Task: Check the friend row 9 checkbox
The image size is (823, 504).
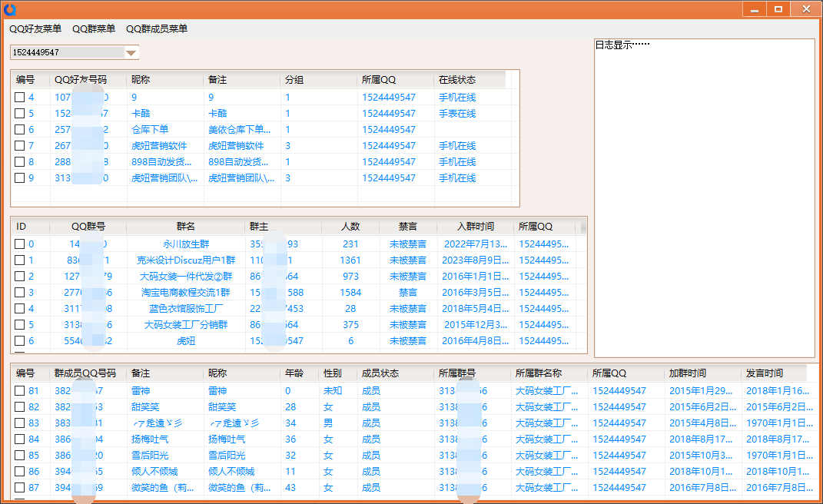Action: click(x=19, y=178)
